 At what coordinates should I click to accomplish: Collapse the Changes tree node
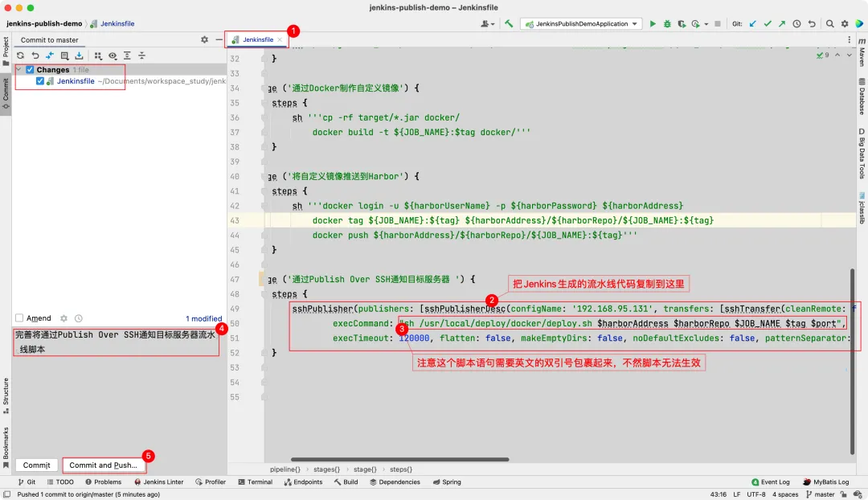pyautogui.click(x=18, y=70)
